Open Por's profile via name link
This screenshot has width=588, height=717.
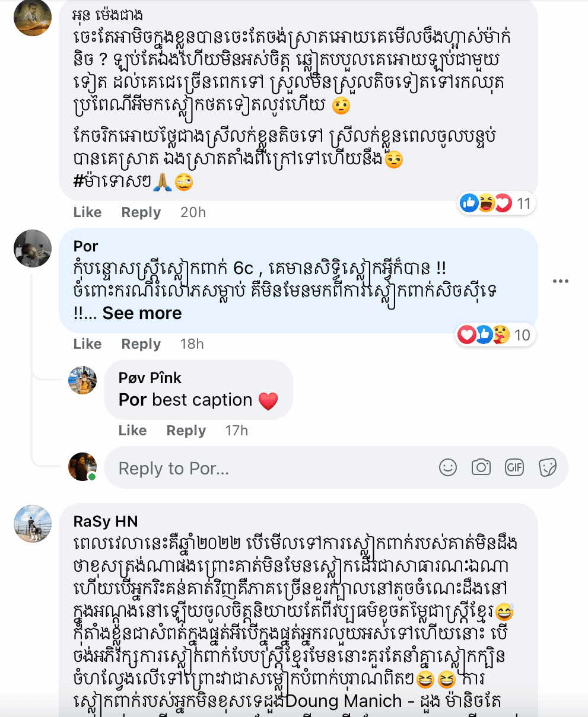point(85,246)
